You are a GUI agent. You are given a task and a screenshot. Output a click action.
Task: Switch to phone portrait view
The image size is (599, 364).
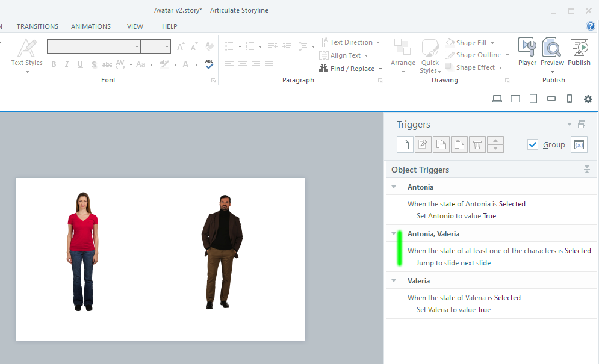click(569, 99)
